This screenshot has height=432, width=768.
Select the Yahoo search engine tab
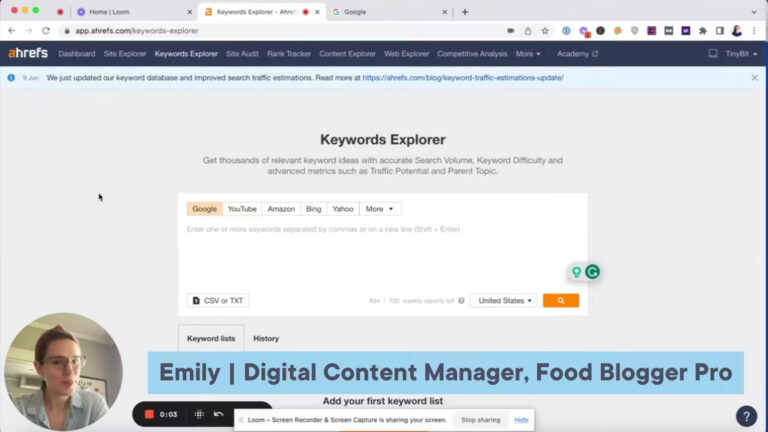pyautogui.click(x=343, y=209)
